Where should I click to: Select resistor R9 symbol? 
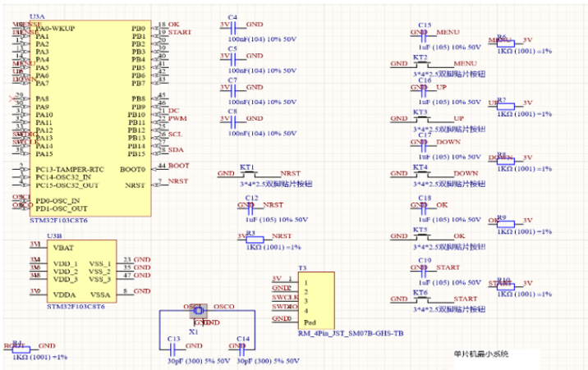[x=506, y=224]
